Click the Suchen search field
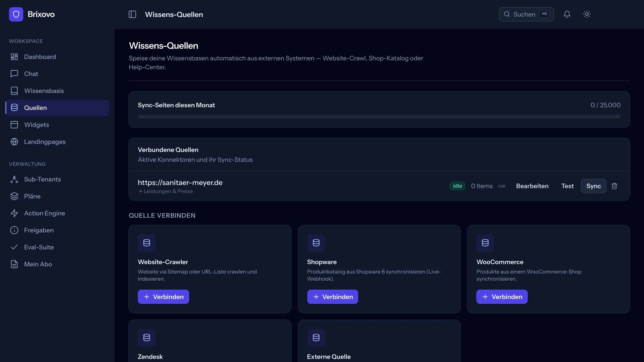 tap(526, 14)
